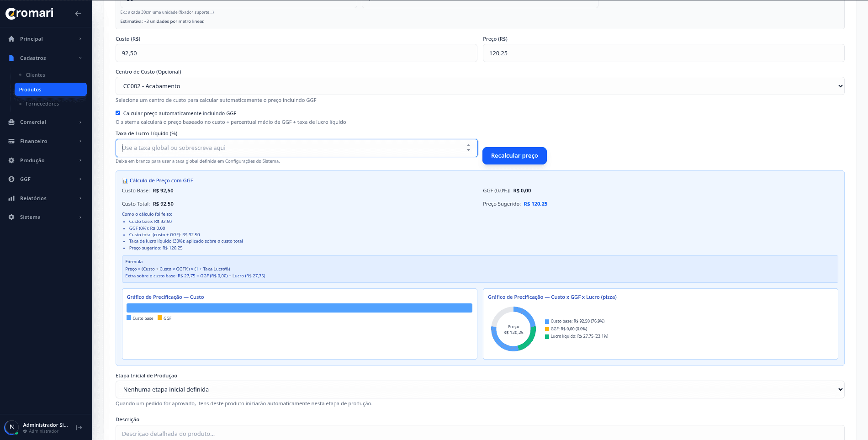Click the Principal home icon in sidebar

pos(11,39)
